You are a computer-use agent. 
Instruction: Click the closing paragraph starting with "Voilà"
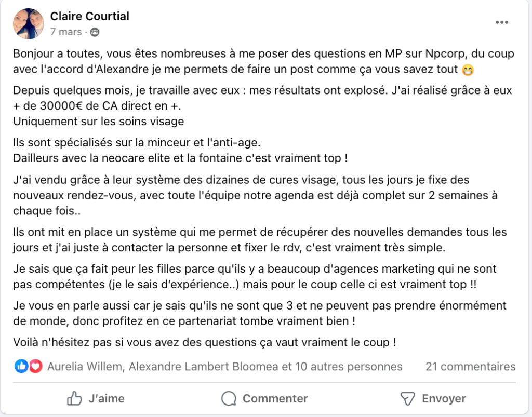pos(204,343)
